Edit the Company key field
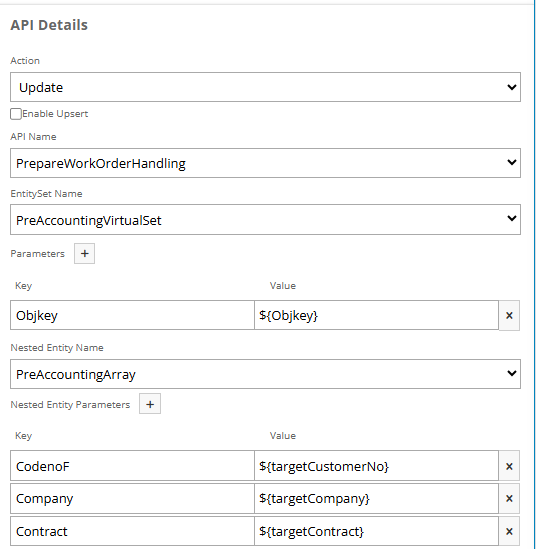 click(132, 498)
